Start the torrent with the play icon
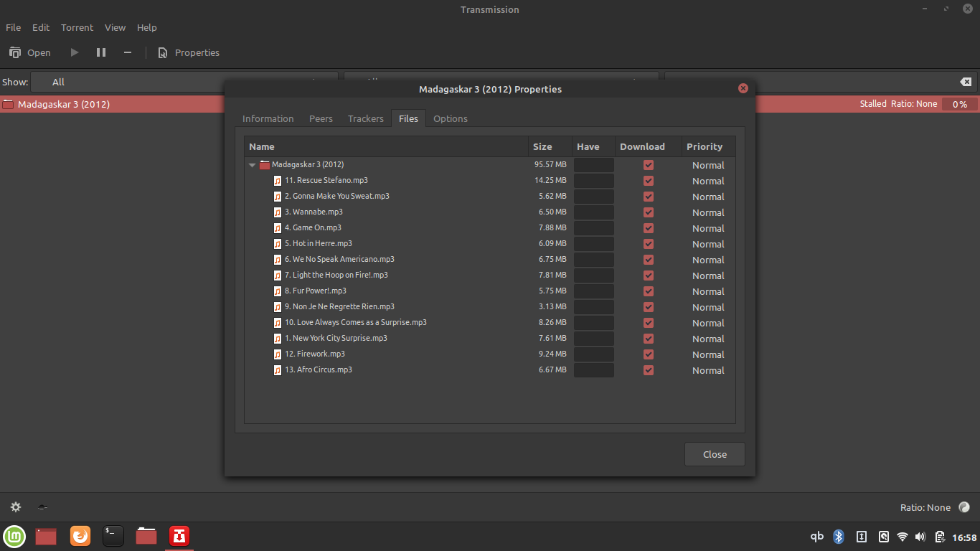Image resolution: width=980 pixels, height=551 pixels. pyautogui.click(x=75, y=52)
